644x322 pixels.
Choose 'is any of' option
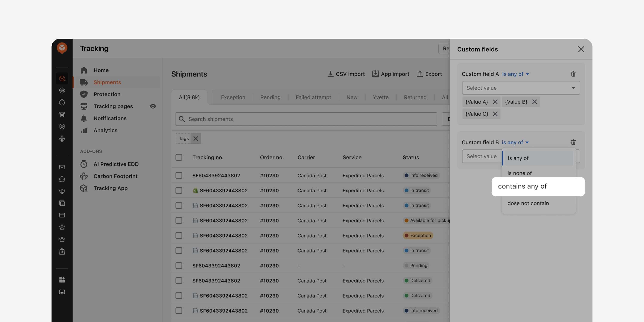[x=539, y=158]
